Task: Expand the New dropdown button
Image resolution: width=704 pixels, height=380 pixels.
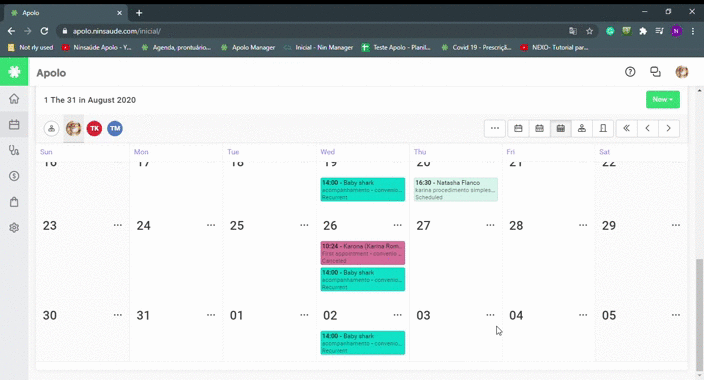Action: point(663,99)
